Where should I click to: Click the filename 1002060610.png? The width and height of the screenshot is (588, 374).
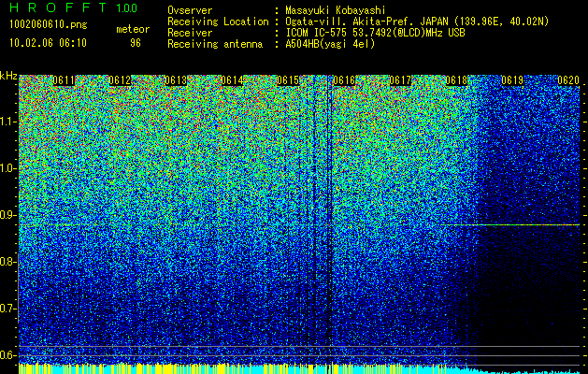click(49, 25)
